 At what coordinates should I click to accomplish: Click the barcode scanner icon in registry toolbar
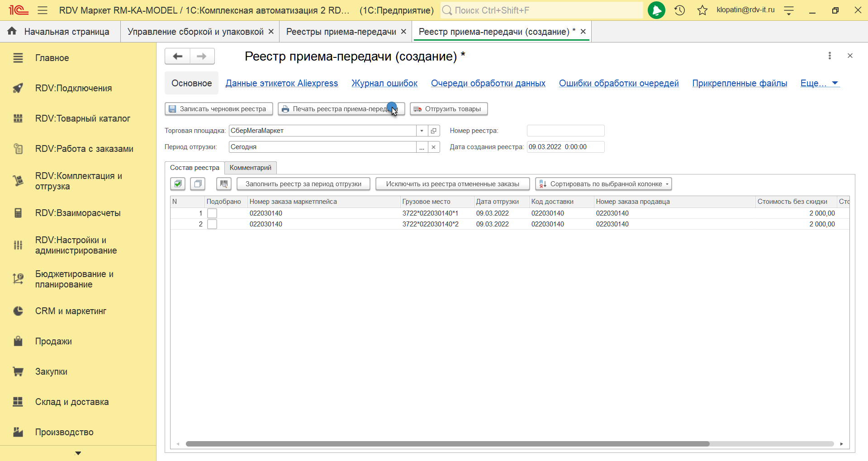click(223, 184)
